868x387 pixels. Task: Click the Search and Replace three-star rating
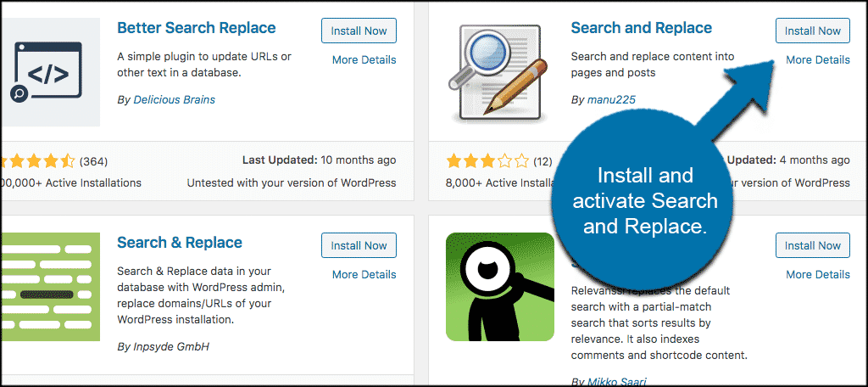[x=487, y=161]
